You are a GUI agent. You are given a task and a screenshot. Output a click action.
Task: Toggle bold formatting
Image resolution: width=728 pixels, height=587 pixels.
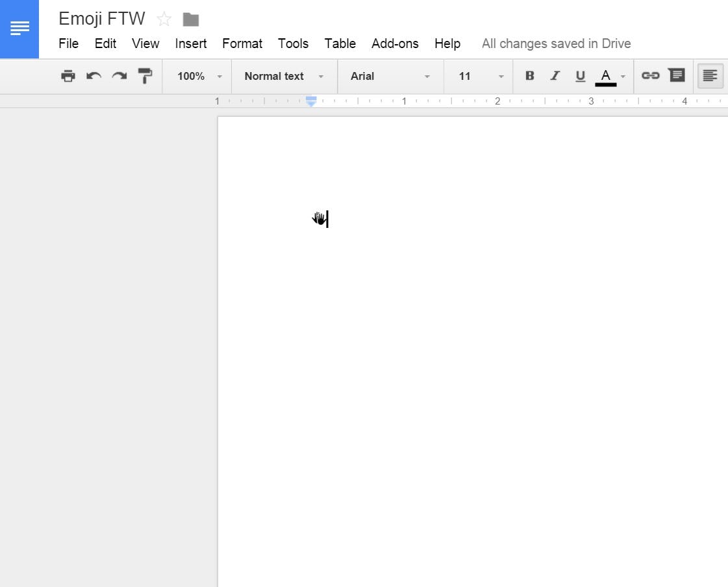530,76
